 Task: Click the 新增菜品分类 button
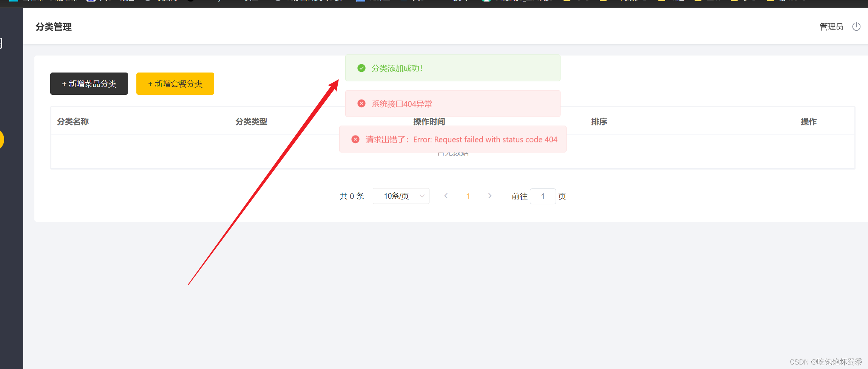click(x=89, y=83)
